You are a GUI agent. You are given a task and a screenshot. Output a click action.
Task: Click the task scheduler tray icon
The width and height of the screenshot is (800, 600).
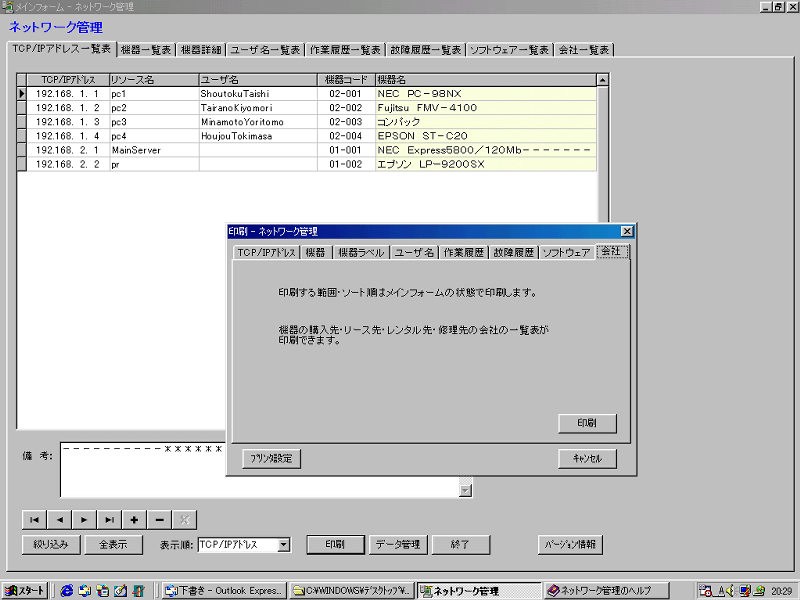tap(706, 591)
